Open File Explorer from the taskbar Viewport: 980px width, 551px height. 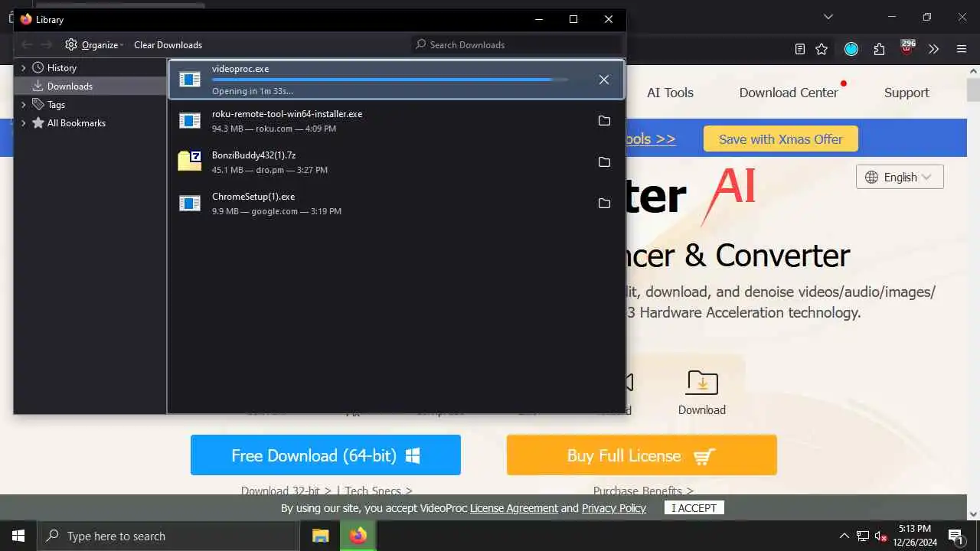pyautogui.click(x=320, y=536)
